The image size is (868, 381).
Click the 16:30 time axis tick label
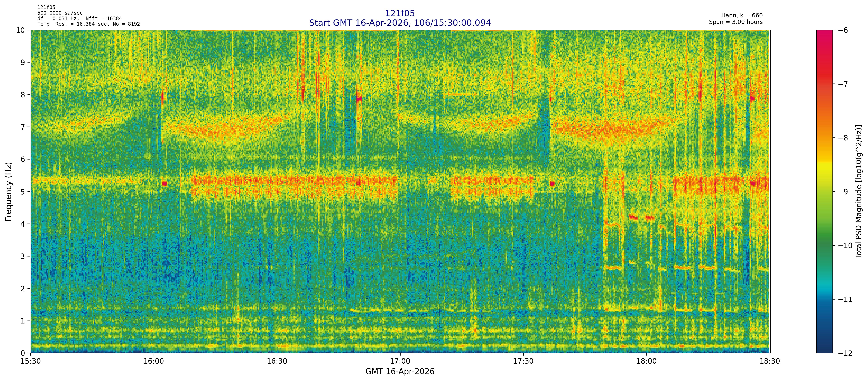tap(277, 362)
